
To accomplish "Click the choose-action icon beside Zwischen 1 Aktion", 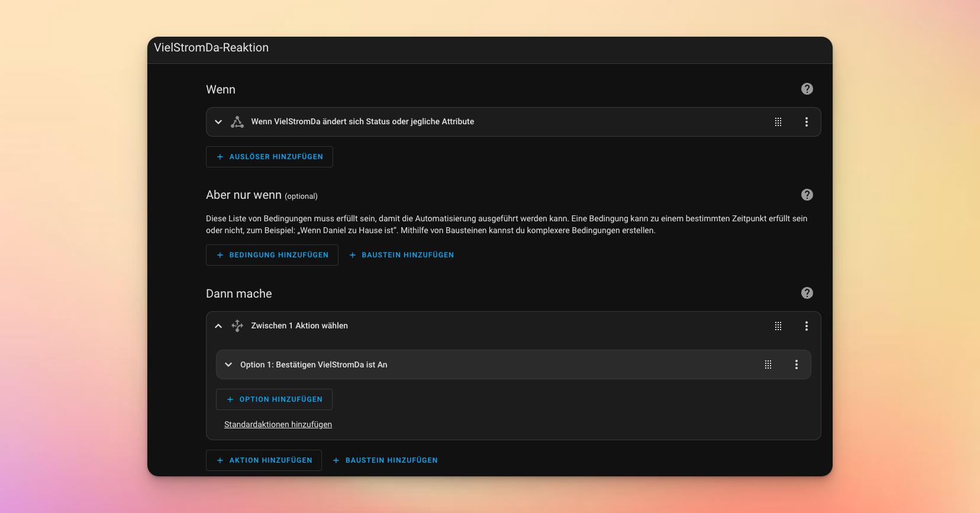I will pos(237,326).
